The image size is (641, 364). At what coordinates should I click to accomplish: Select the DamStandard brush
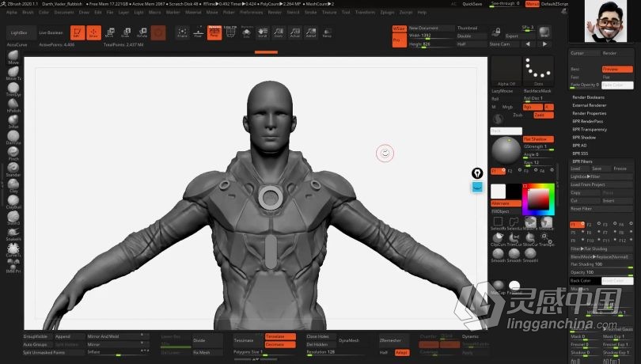coord(13,137)
